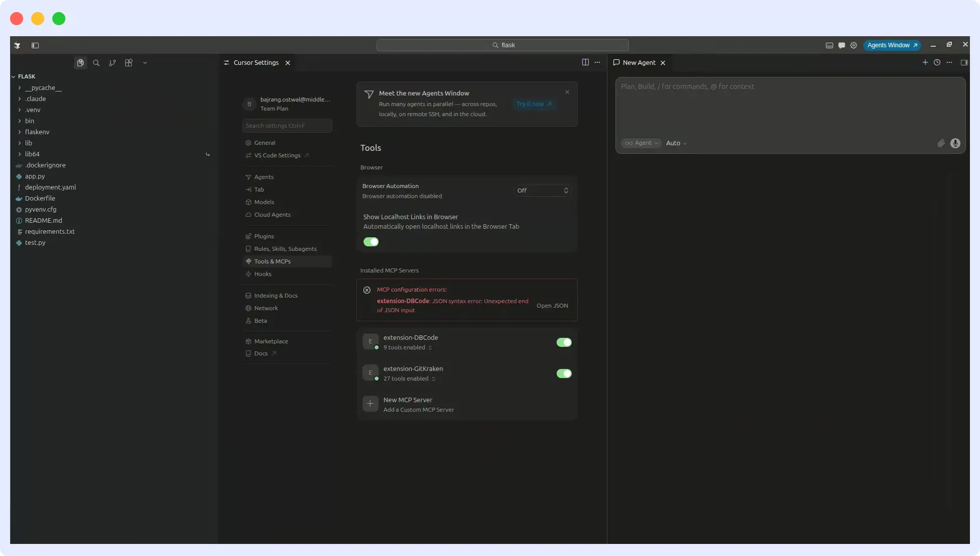Toggle extension-DBCode MCP server switch
The image size is (980, 556).
(564, 342)
